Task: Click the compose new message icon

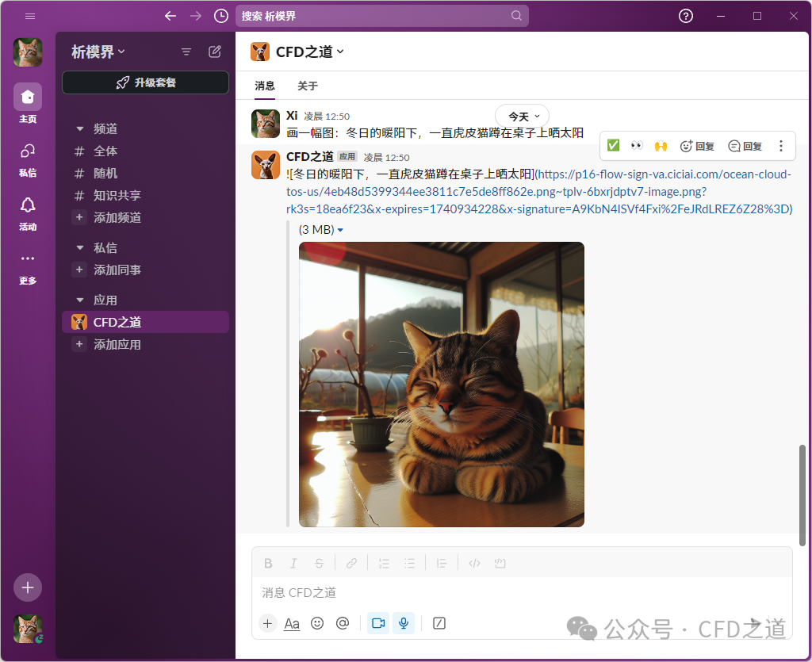Action: click(215, 52)
